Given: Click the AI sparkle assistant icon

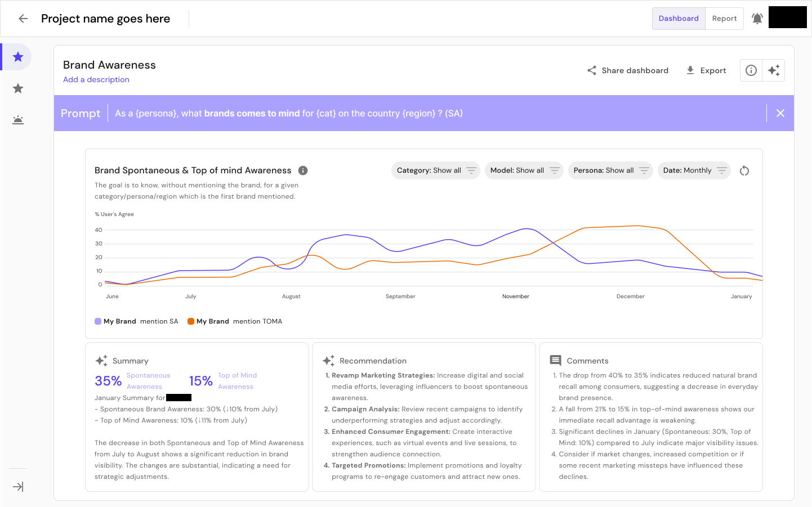Looking at the screenshot, I should point(774,70).
